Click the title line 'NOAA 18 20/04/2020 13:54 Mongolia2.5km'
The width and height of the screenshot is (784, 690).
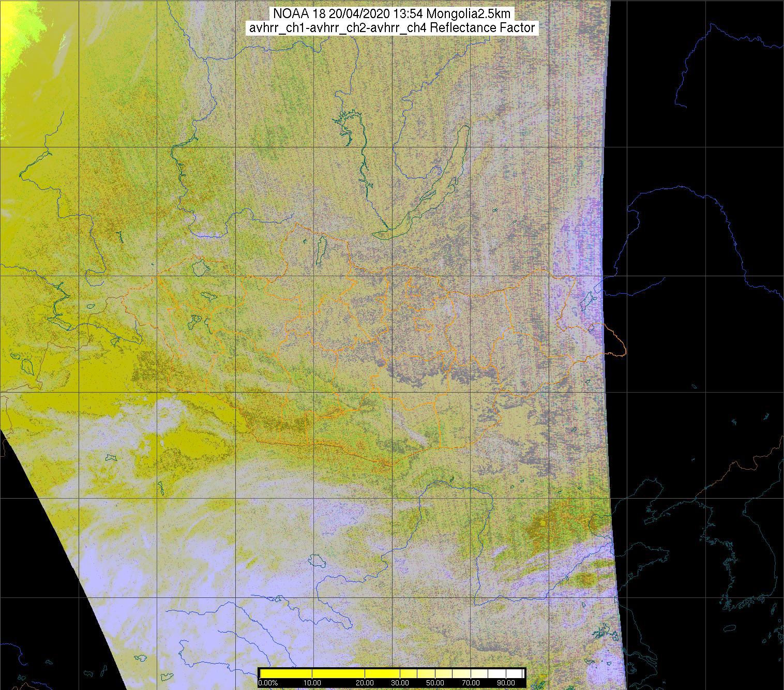[x=392, y=13]
